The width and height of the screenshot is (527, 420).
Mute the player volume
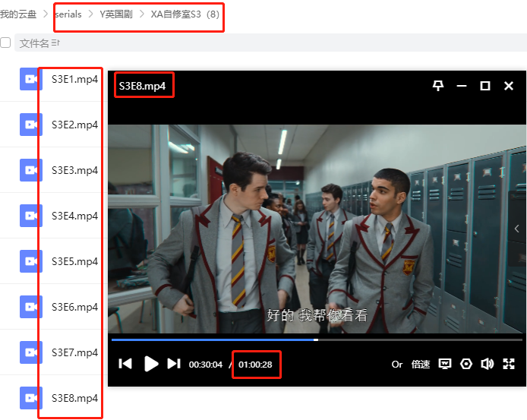(x=487, y=364)
